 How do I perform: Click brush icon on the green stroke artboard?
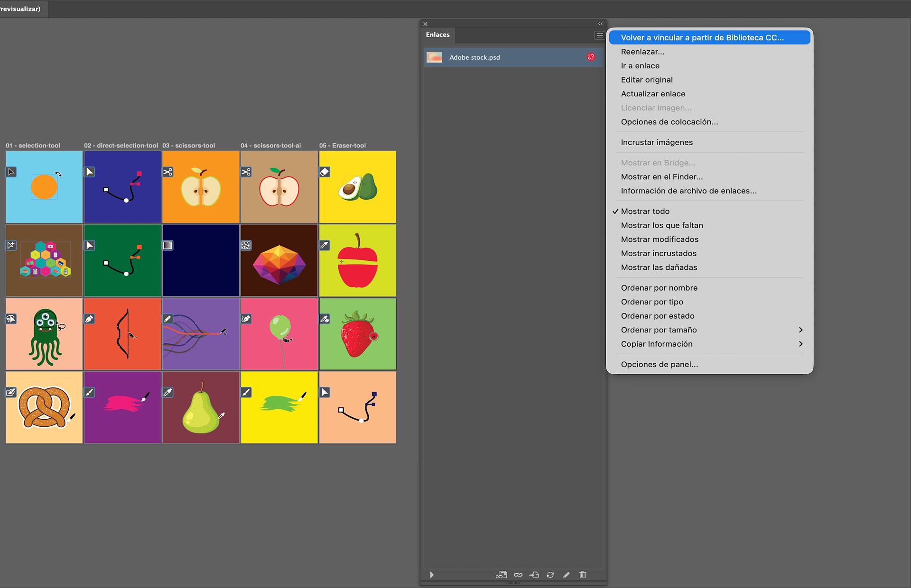(246, 392)
